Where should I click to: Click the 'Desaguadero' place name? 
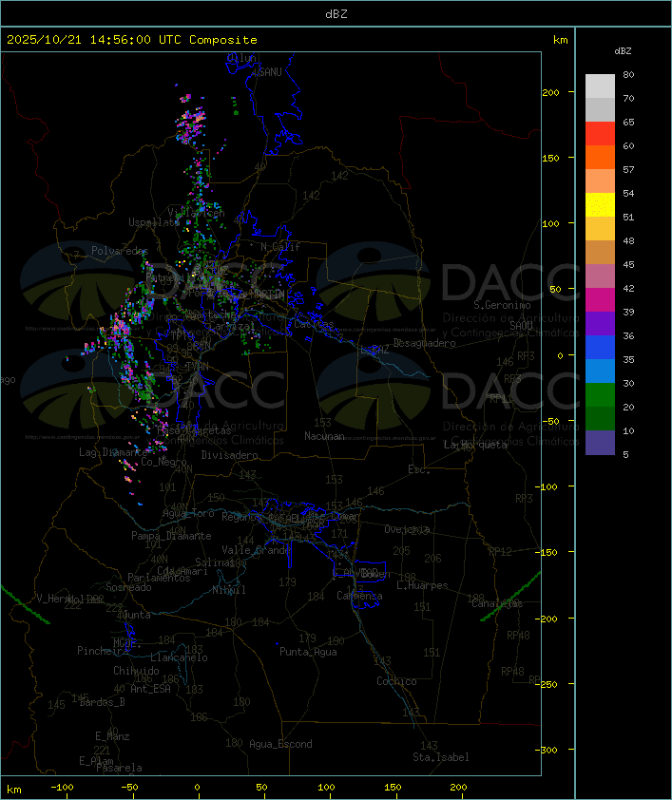click(x=424, y=343)
